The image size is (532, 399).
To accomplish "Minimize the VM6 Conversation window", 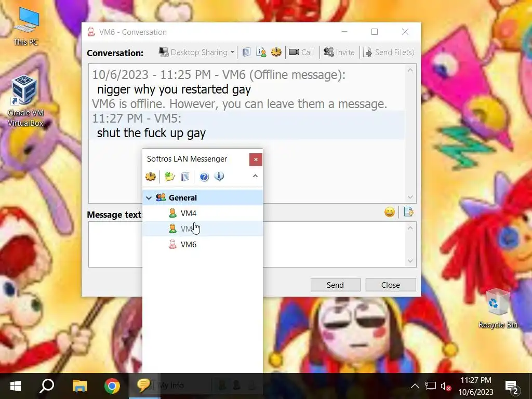I will point(344,32).
